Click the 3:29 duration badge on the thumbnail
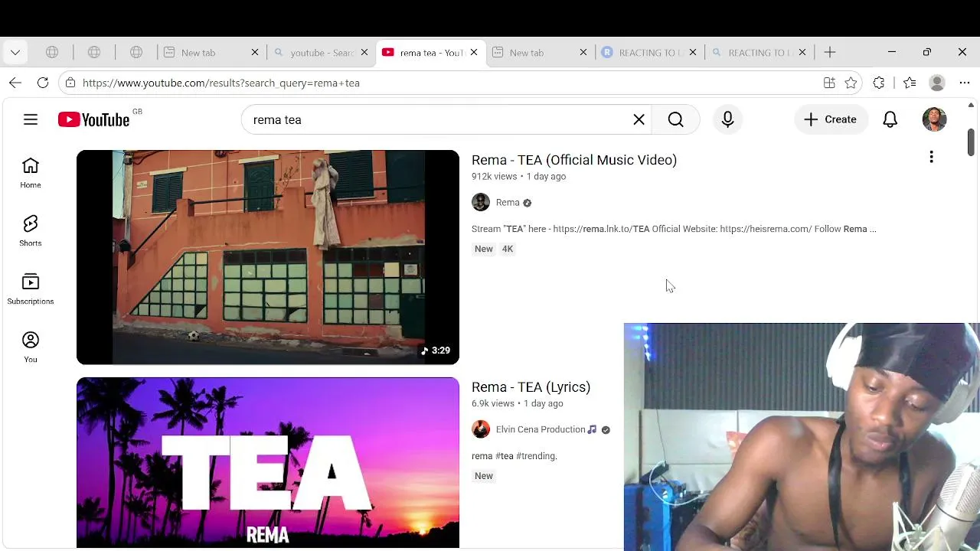Image resolution: width=980 pixels, height=551 pixels. click(x=436, y=350)
